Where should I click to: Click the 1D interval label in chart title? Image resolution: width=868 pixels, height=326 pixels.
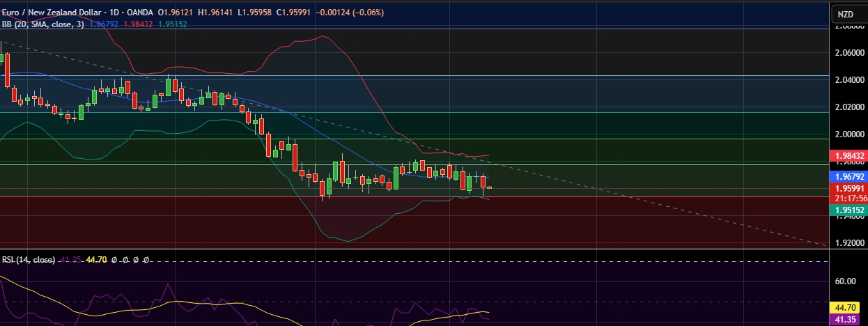pos(114,13)
